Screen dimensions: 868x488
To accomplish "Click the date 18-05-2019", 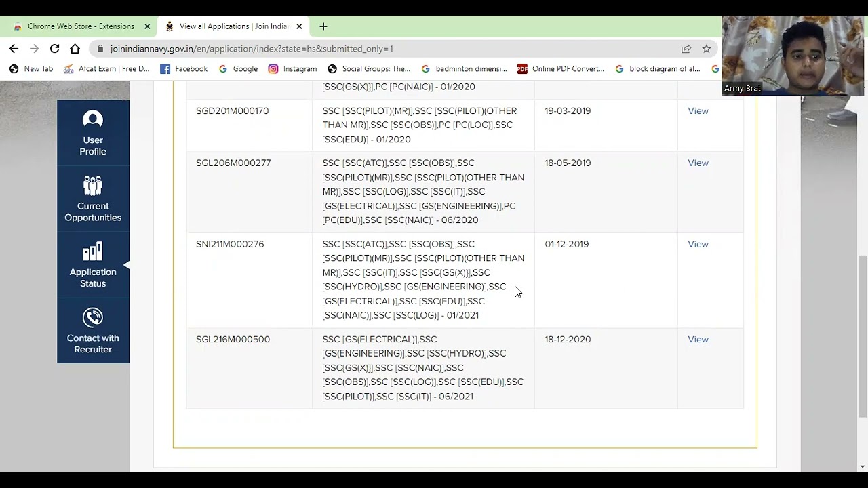I will [568, 163].
